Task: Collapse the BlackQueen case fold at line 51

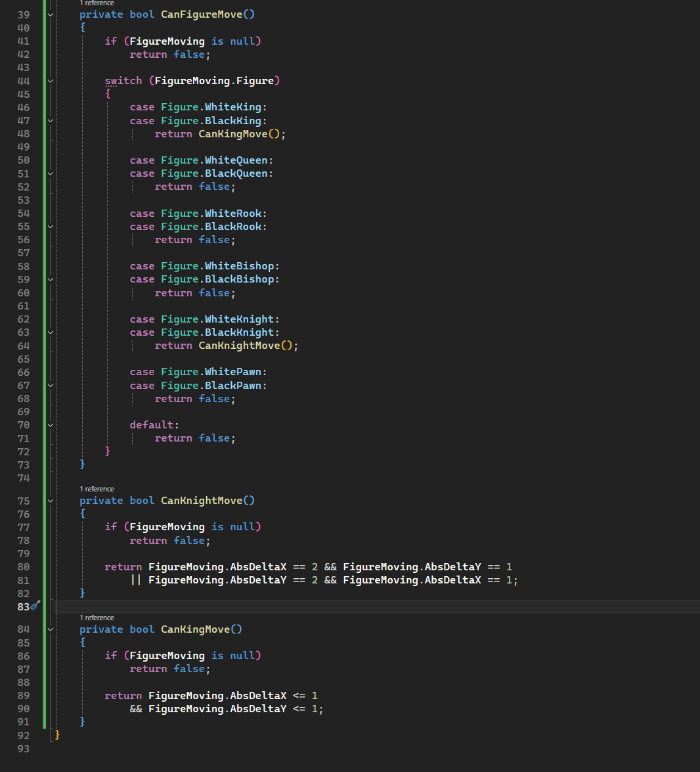Action: pos(50,173)
